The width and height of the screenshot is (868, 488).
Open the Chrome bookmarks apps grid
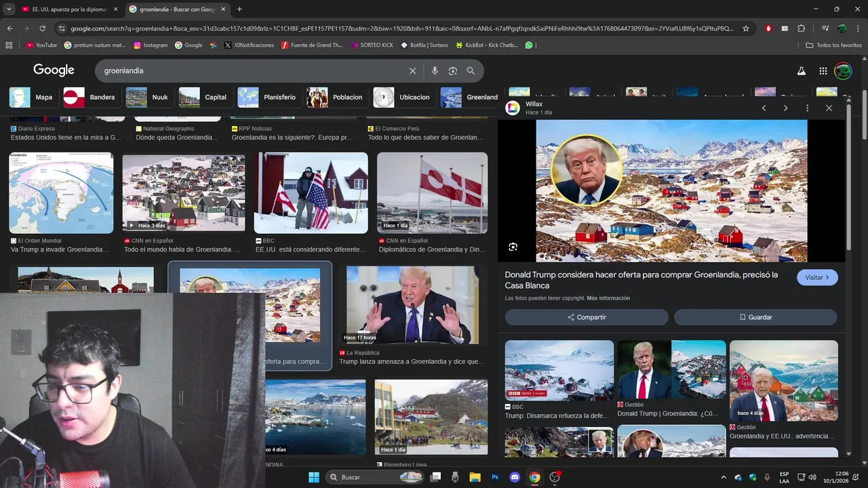9,45
